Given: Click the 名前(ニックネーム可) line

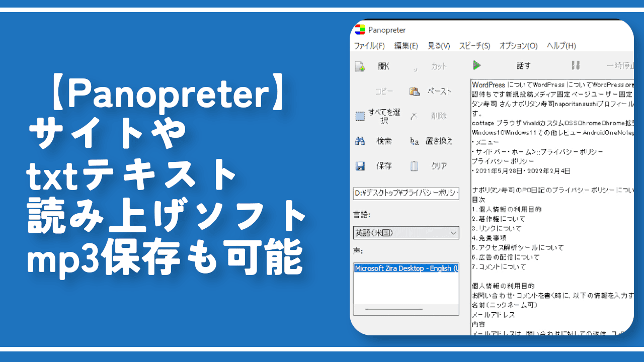Looking at the screenshot, I should tap(505, 305).
